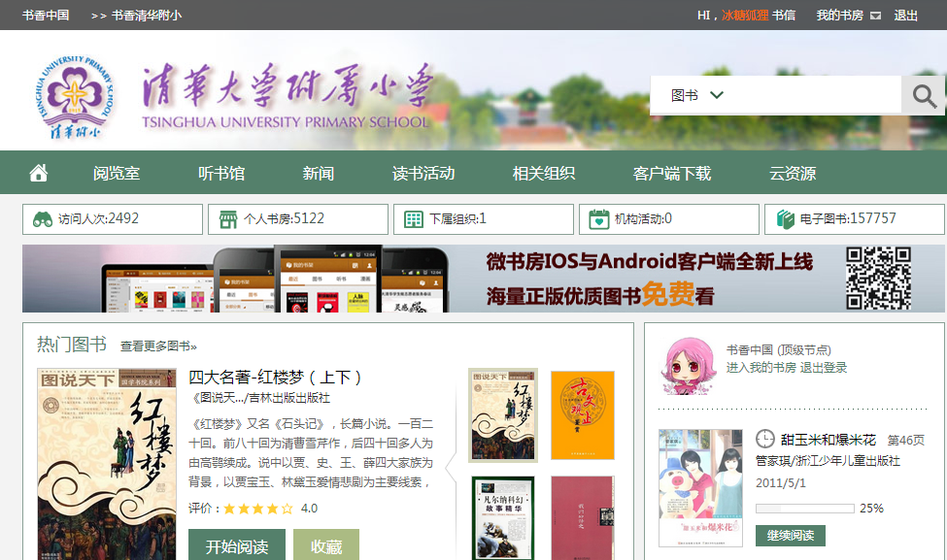
Task: Click the magnifying glass search button
Action: [x=924, y=96]
